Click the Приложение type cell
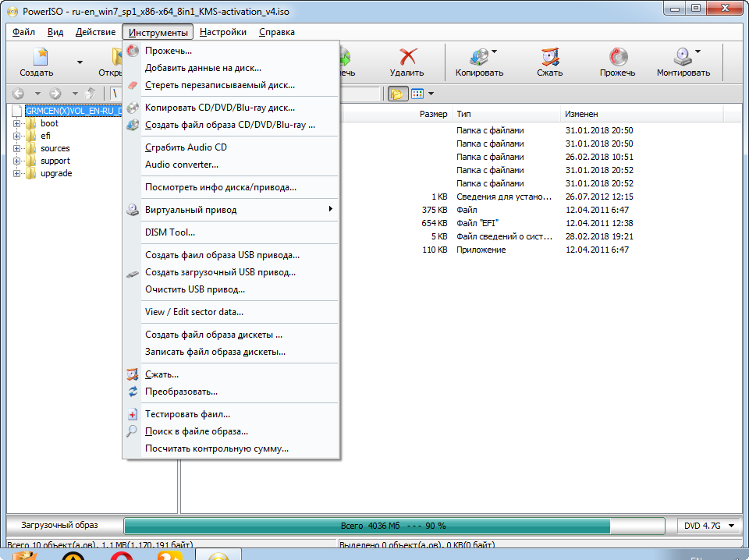Viewport: 749px width, 560px height. (x=481, y=250)
